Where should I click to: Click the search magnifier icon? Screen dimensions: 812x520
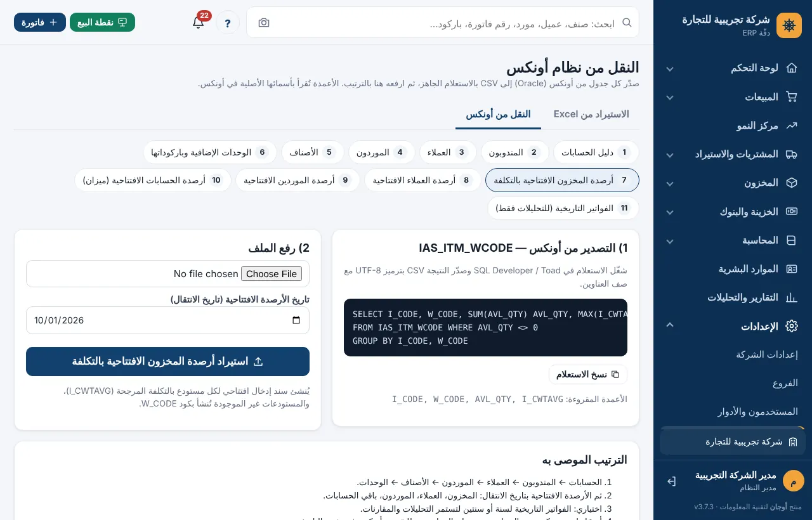coord(627,23)
